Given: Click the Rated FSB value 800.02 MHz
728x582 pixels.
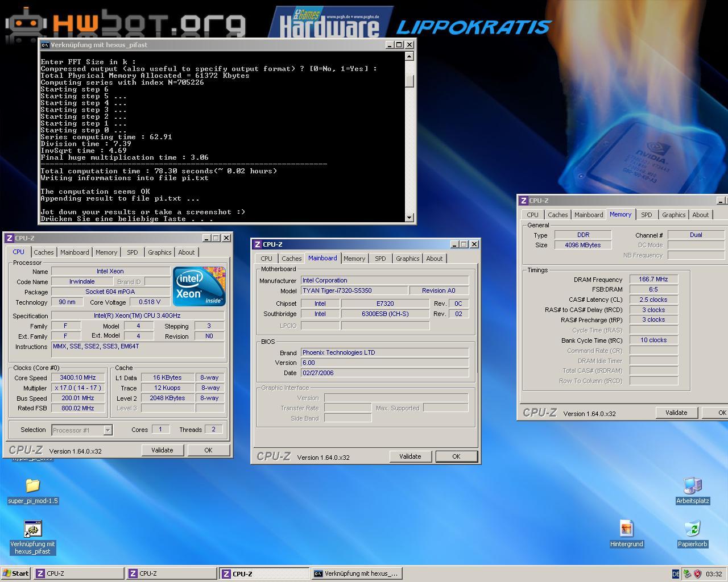Looking at the screenshot, I should (78, 408).
